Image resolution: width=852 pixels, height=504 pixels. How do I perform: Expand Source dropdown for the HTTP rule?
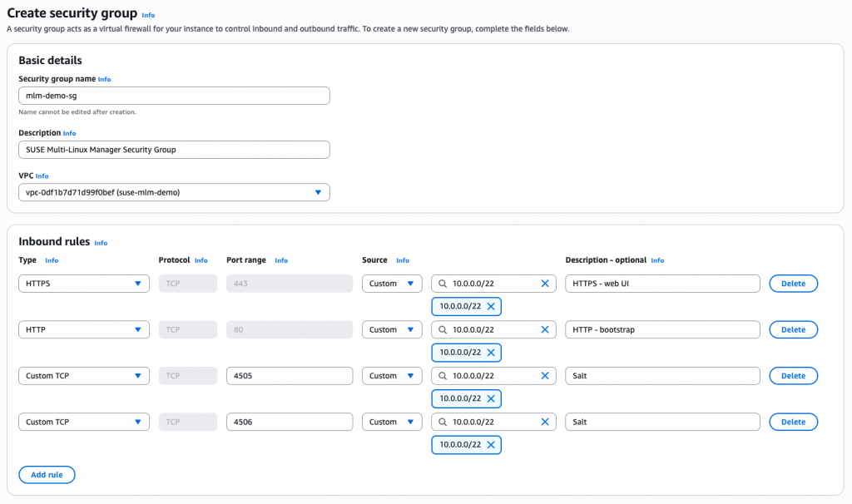392,330
